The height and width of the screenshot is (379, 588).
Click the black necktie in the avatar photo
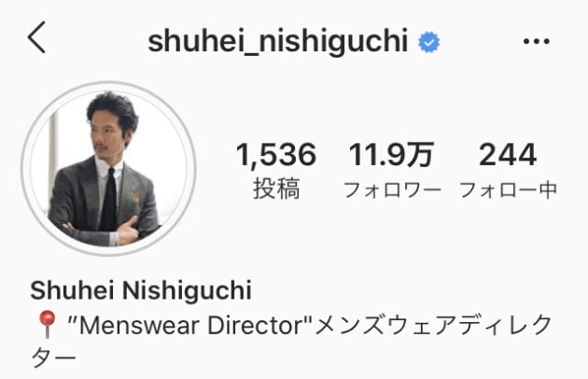[x=109, y=200]
